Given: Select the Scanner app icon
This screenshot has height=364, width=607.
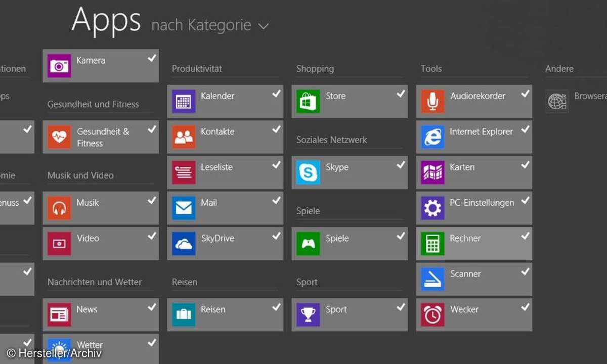Looking at the screenshot, I should coord(432,280).
